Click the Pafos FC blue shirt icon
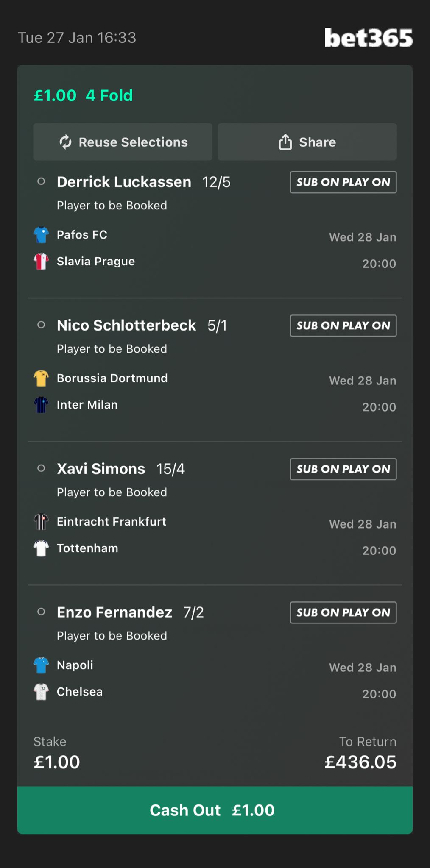 click(x=41, y=235)
